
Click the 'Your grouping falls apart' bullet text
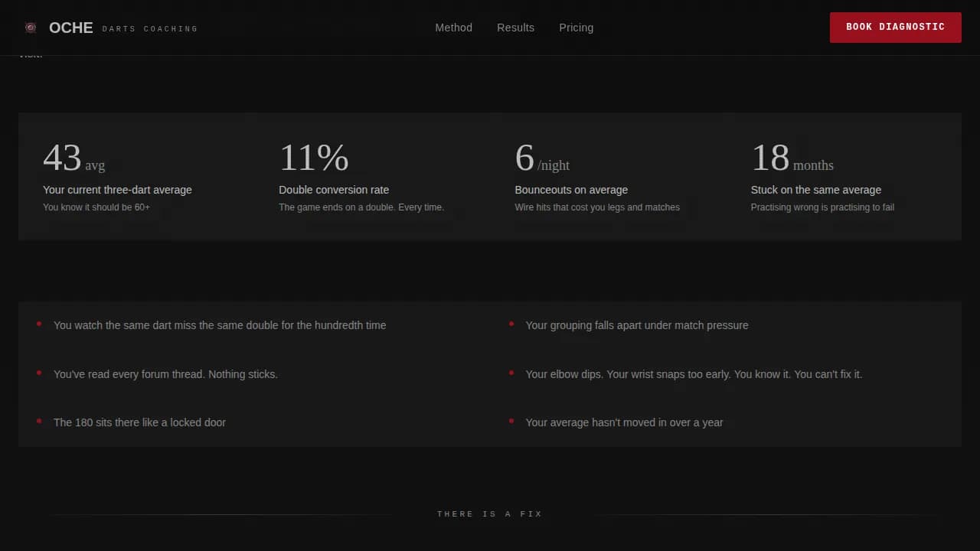(x=637, y=325)
